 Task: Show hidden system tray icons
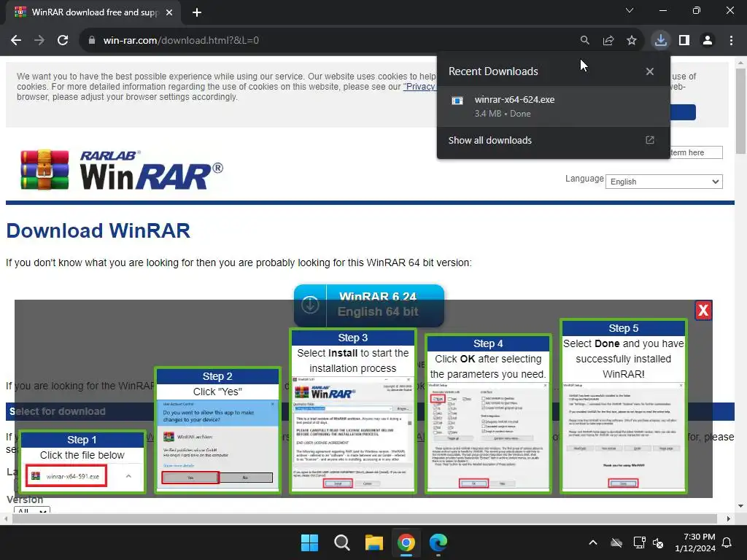click(592, 542)
